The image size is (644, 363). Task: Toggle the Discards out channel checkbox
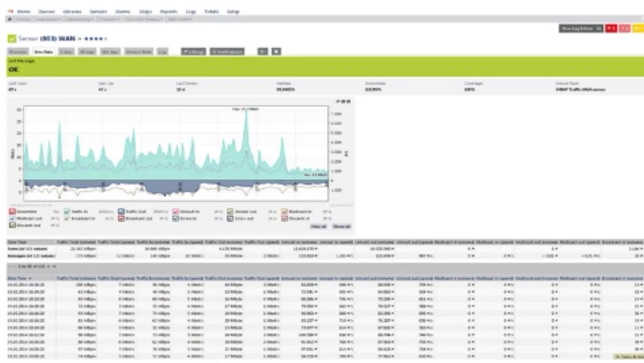point(12,225)
